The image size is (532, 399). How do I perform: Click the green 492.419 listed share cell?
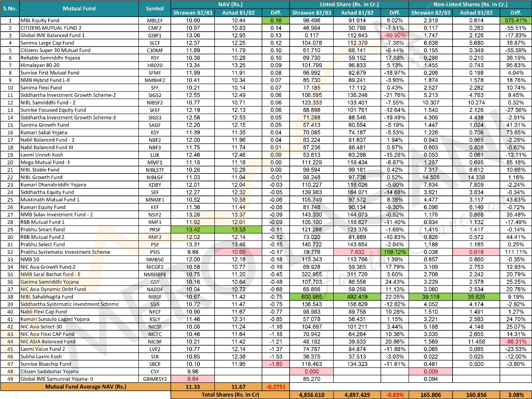pyautogui.click(x=357, y=297)
